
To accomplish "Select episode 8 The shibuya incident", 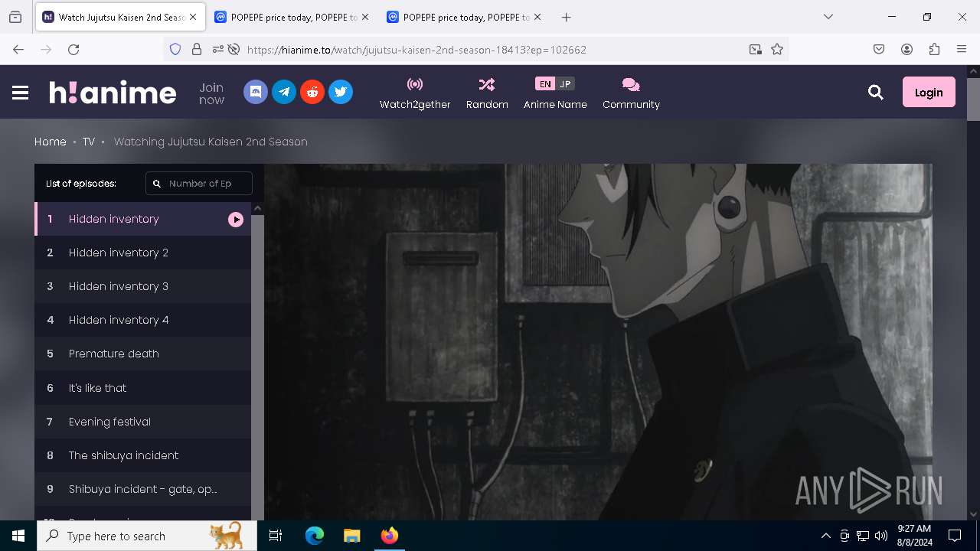I will click(x=143, y=455).
